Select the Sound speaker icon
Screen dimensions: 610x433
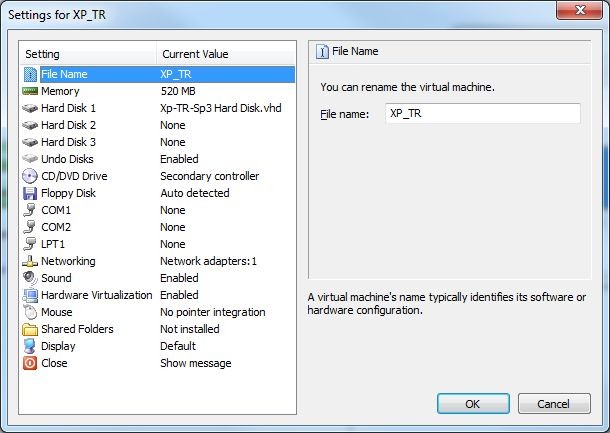pos(30,278)
